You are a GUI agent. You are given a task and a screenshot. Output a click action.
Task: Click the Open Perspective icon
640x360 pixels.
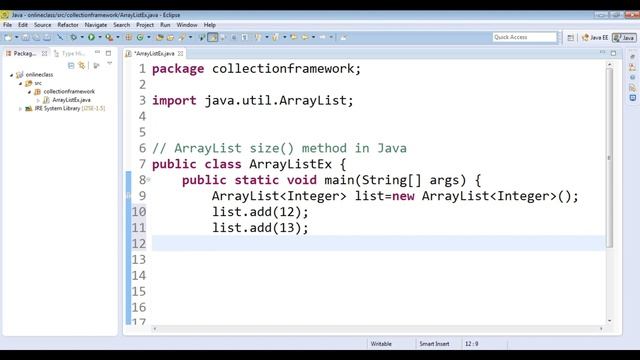pyautogui.click(x=571, y=38)
